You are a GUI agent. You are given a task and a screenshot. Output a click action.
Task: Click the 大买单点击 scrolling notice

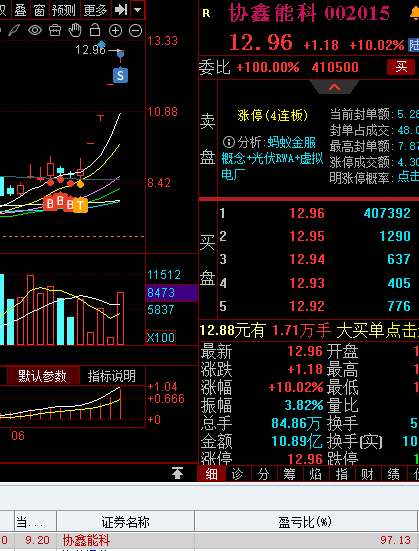click(x=378, y=331)
